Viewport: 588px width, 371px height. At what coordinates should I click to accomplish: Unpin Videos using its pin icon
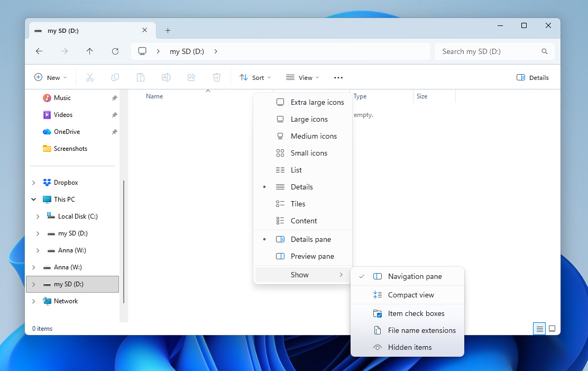tap(114, 115)
